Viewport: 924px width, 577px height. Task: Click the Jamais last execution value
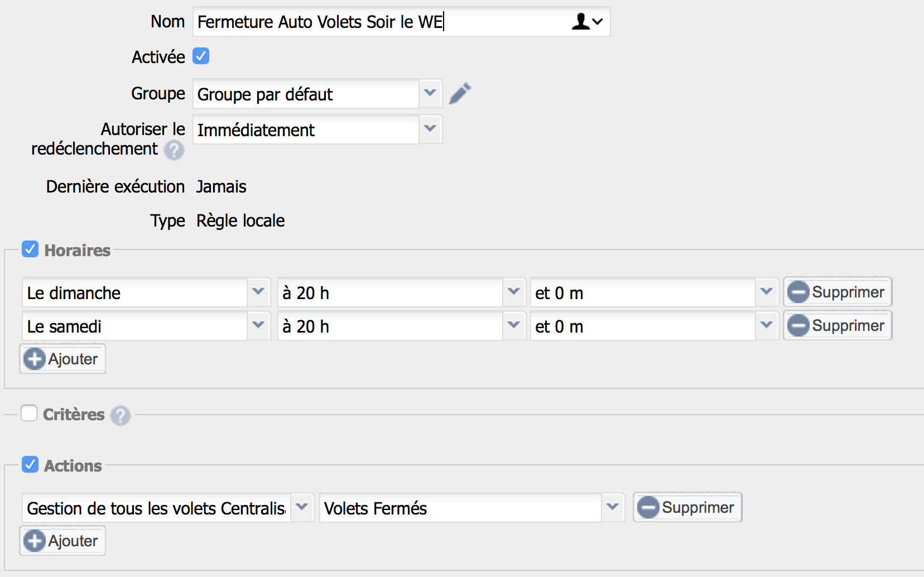pos(222,186)
